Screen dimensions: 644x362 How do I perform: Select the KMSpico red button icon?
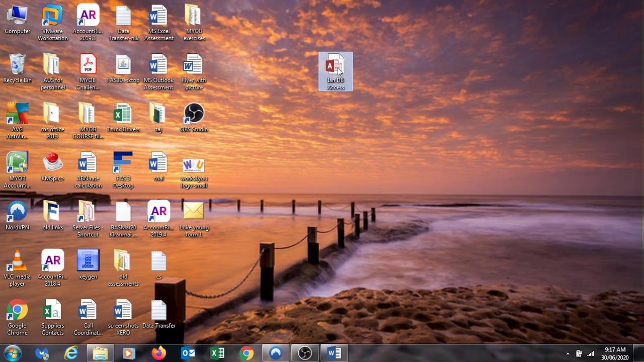tap(52, 167)
